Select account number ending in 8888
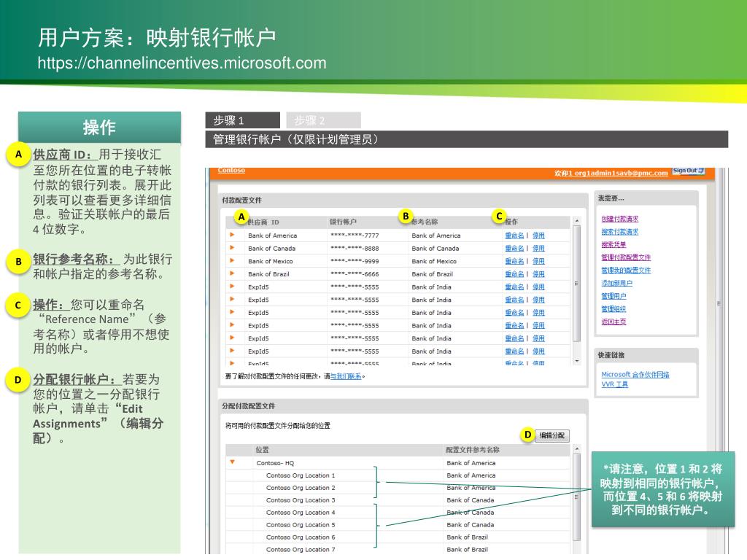The image size is (747, 560). pyautogui.click(x=355, y=248)
